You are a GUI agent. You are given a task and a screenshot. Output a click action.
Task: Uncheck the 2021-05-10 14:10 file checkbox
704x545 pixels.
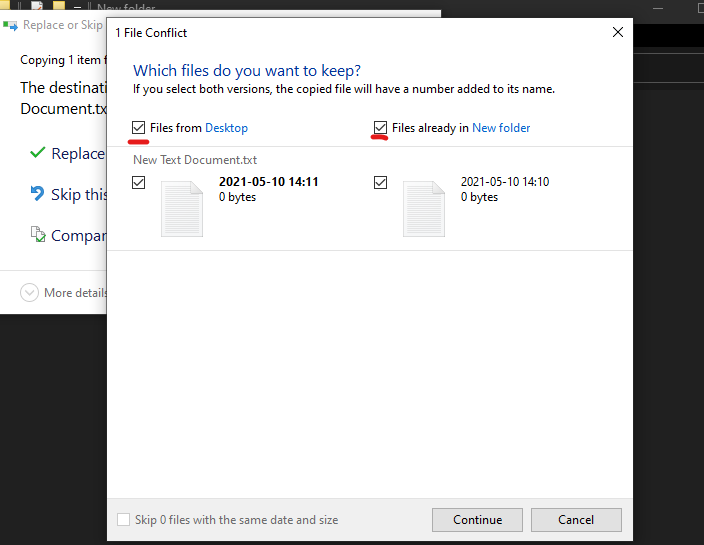(x=380, y=182)
